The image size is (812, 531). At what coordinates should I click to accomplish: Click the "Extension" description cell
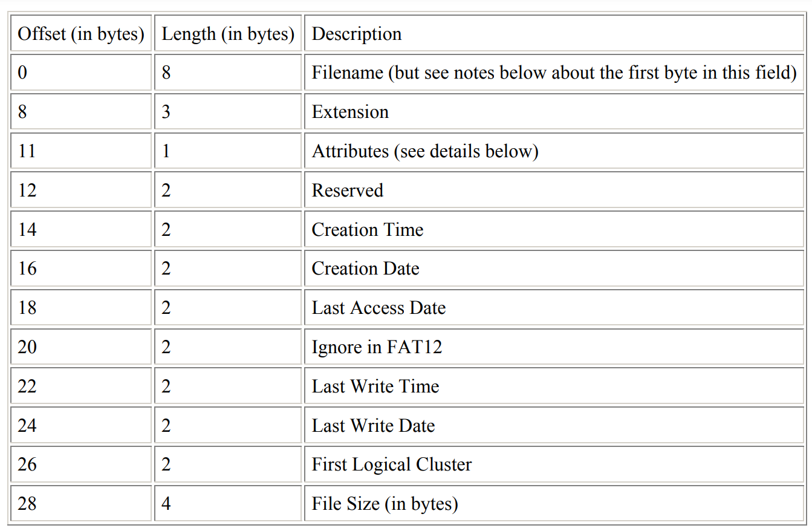pyautogui.click(x=350, y=112)
